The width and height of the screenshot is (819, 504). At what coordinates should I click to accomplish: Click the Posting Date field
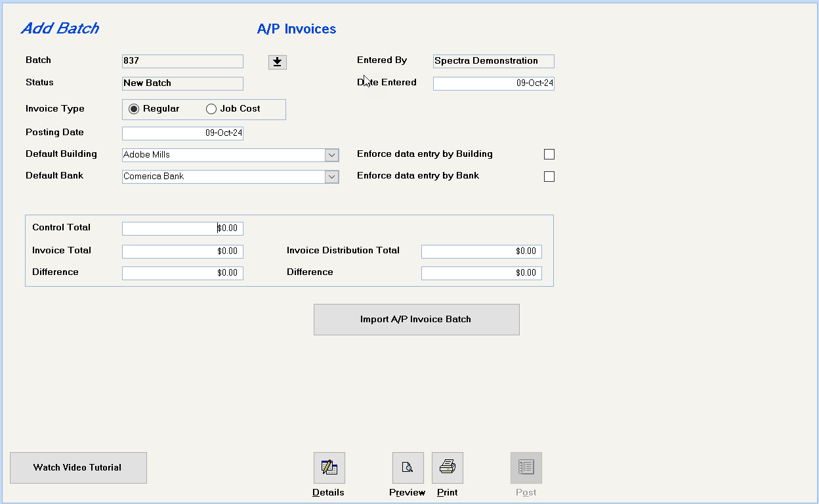tap(182, 133)
